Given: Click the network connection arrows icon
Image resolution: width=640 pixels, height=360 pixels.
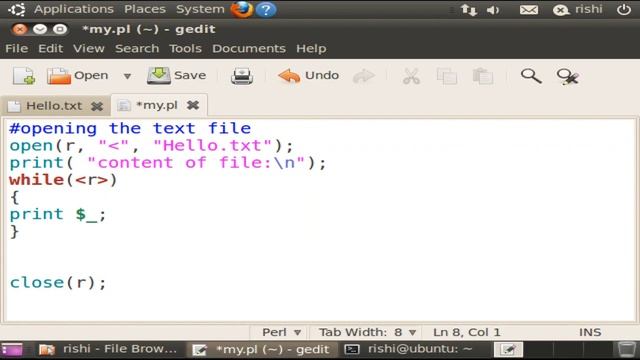Looking at the screenshot, I should click(469, 10).
